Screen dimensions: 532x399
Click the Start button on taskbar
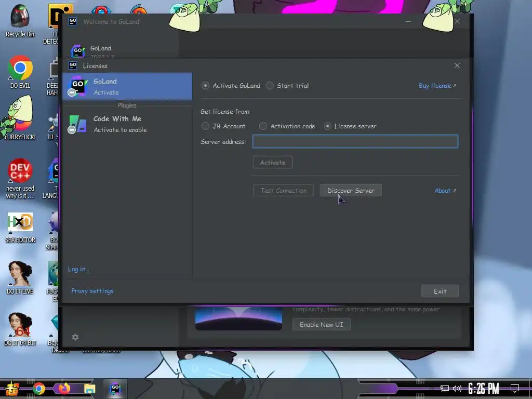click(11, 389)
